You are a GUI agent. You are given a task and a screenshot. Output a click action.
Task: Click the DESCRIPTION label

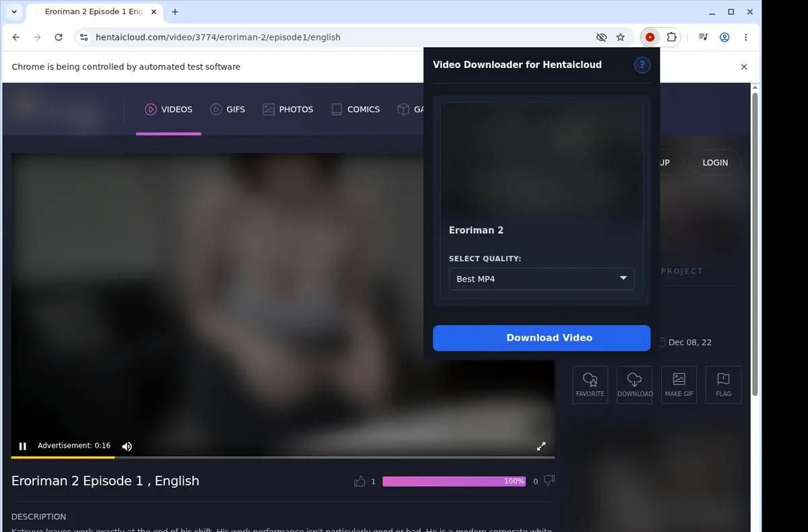coord(38,517)
